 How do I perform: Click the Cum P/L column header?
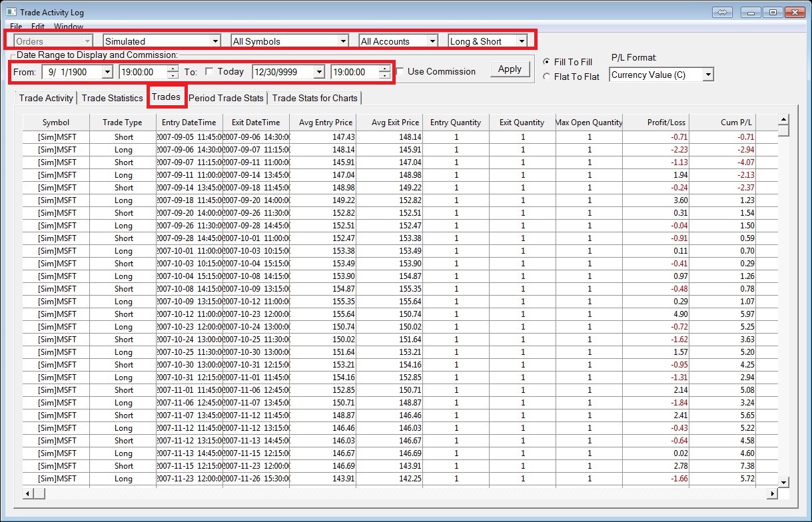coord(722,123)
